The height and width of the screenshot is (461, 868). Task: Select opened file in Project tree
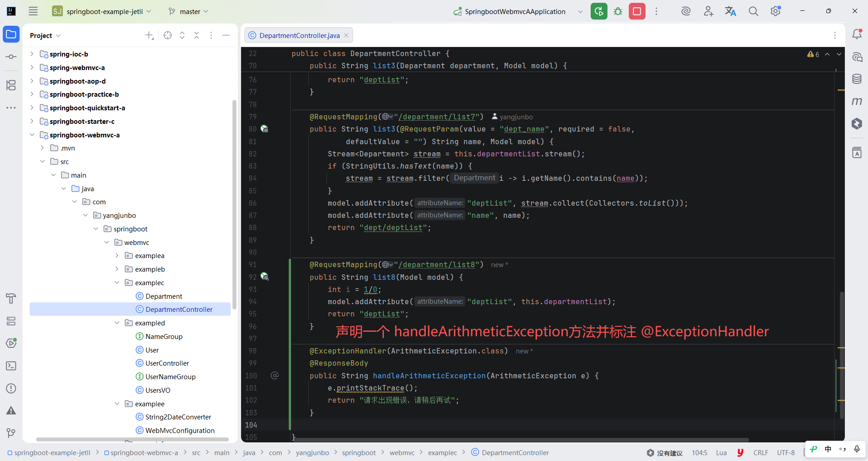click(x=168, y=35)
